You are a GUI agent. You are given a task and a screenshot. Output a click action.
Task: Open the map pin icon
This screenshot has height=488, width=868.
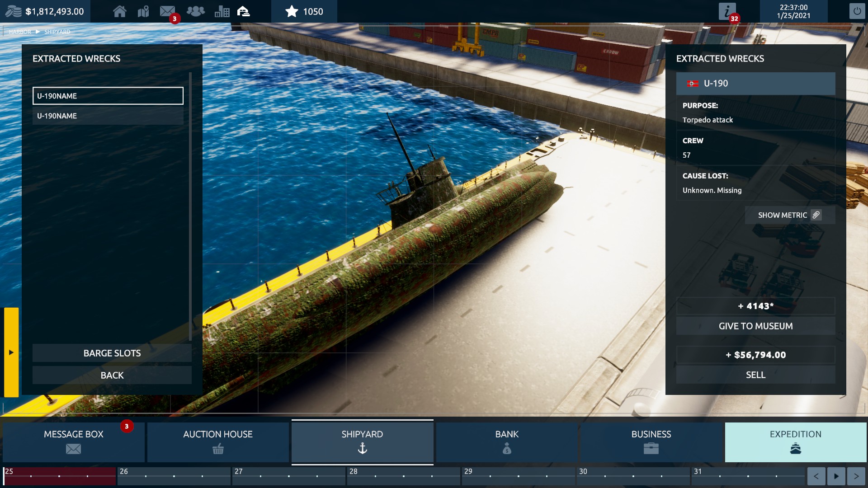pyautogui.click(x=143, y=11)
